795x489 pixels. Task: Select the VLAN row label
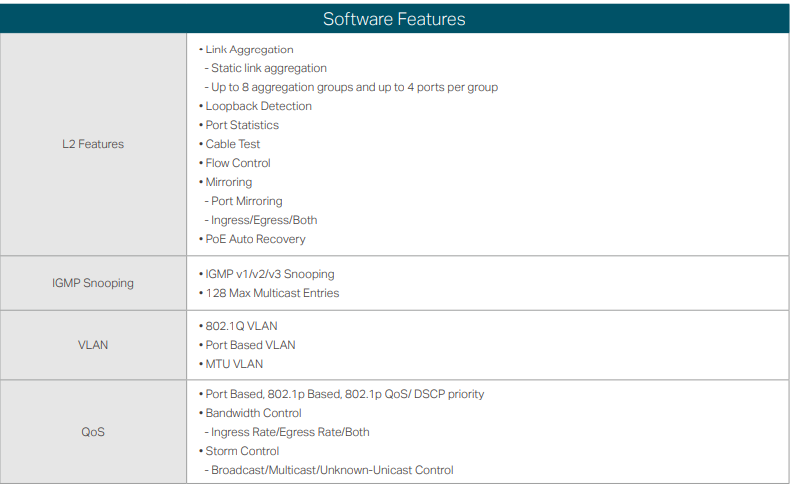pos(93,345)
